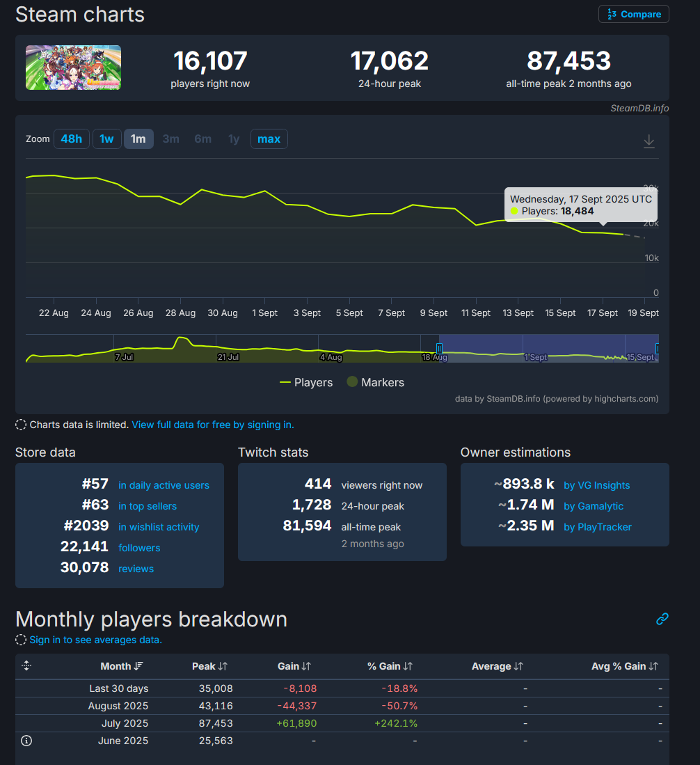This screenshot has height=765, width=700.
Task: Grab the left navigator range handle
Action: [x=439, y=348]
